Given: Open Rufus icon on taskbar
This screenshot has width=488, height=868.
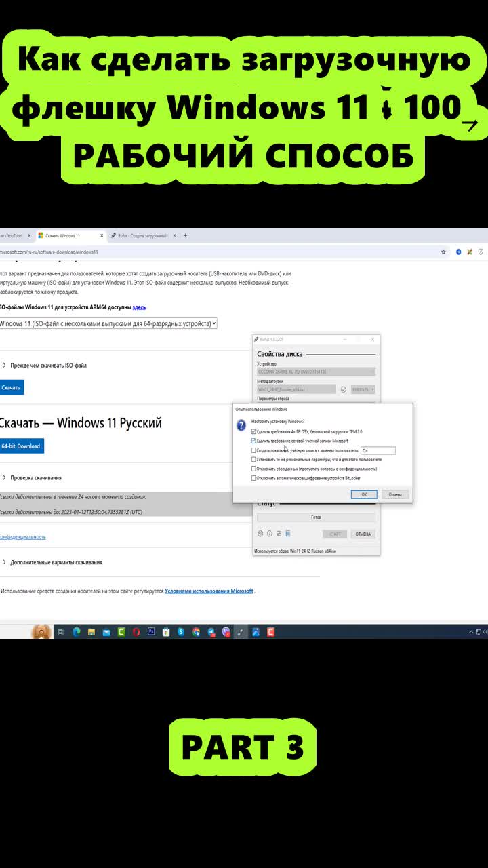Looking at the screenshot, I should pyautogui.click(x=241, y=632).
